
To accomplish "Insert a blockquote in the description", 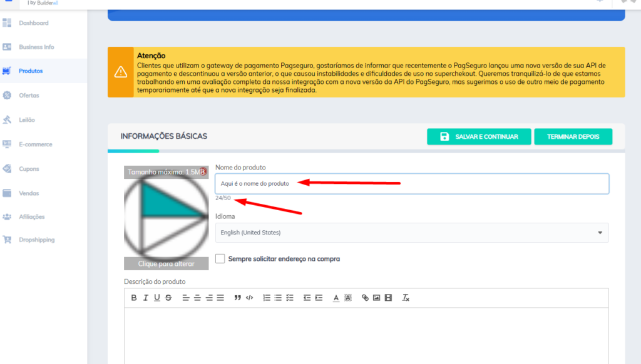I will pos(238,298).
